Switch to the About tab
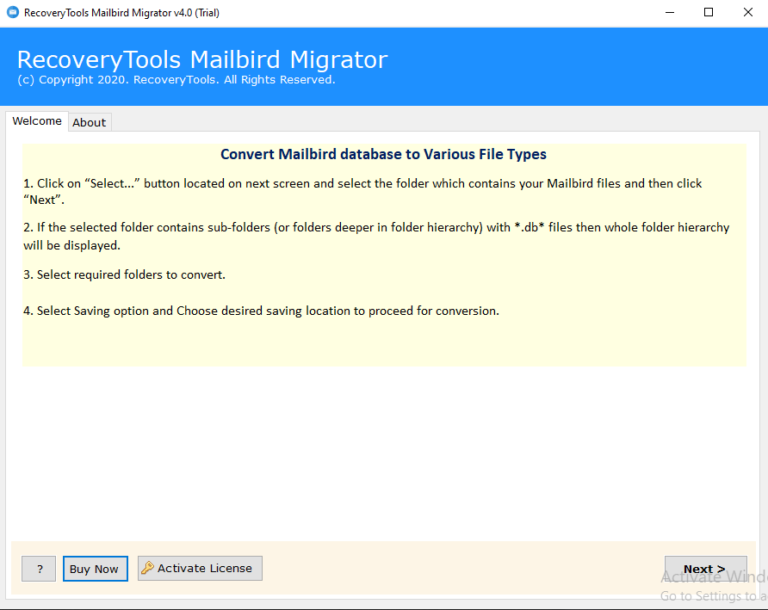 [89, 122]
